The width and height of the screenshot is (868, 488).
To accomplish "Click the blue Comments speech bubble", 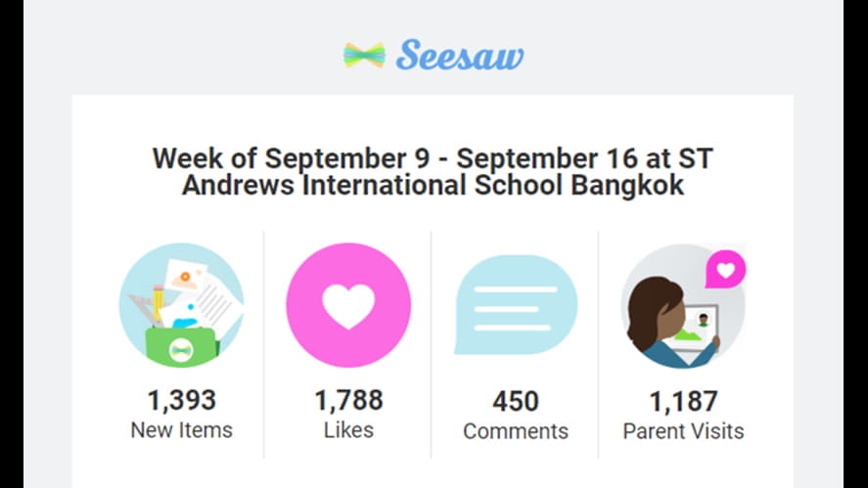I will point(516,305).
